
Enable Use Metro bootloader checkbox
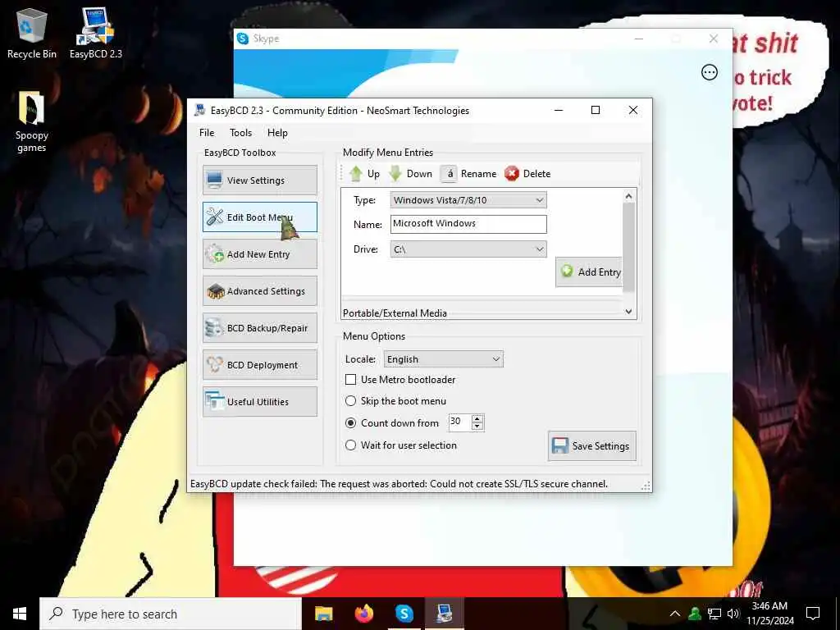coord(351,379)
